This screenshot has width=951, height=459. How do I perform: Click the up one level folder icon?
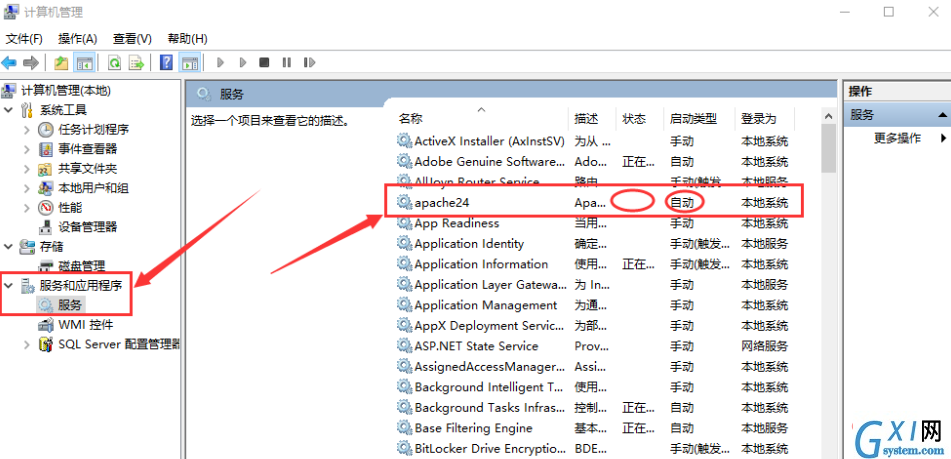click(61, 62)
